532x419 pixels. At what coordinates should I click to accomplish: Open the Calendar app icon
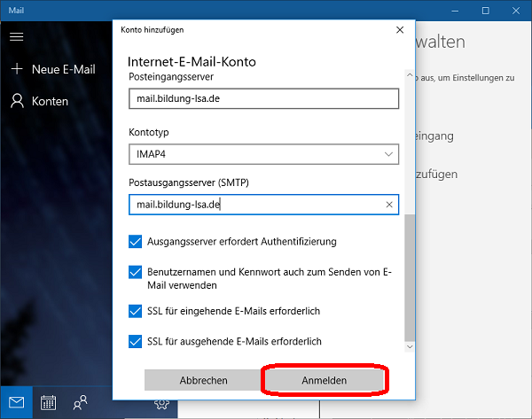pyautogui.click(x=49, y=402)
